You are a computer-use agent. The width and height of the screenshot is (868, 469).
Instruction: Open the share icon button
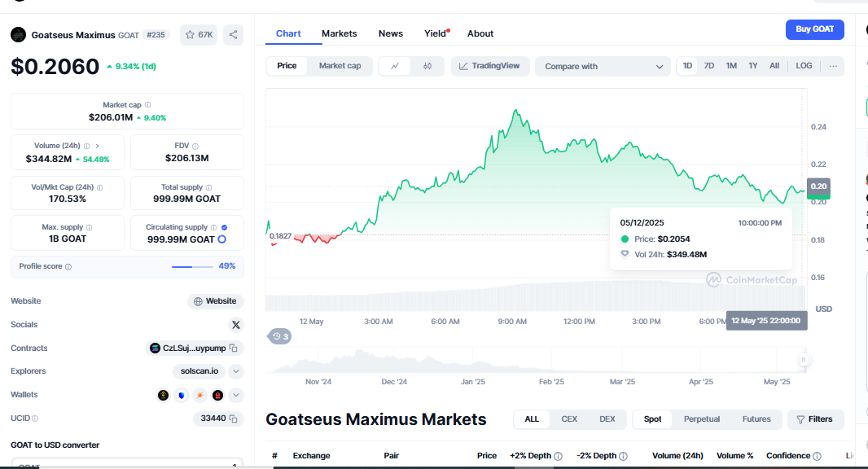tap(233, 35)
